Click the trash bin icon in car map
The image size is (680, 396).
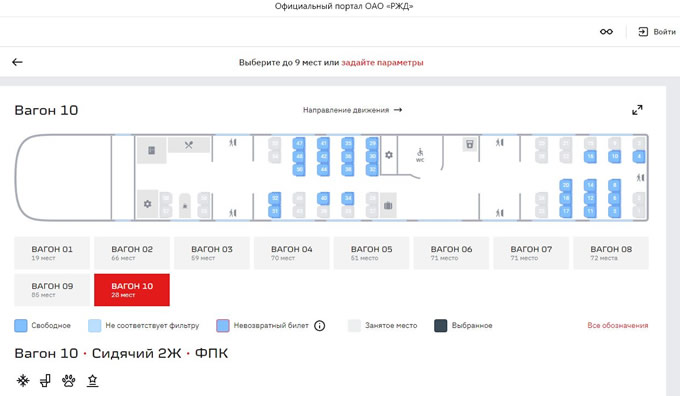pos(469,144)
